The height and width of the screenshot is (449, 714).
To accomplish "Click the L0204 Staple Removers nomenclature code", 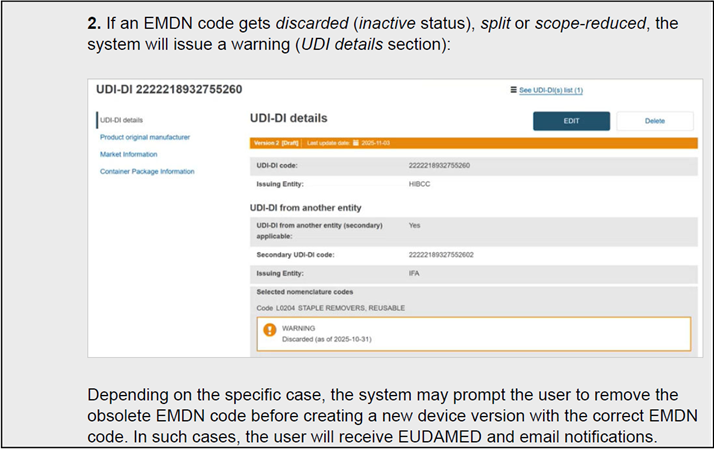I will 330,307.
